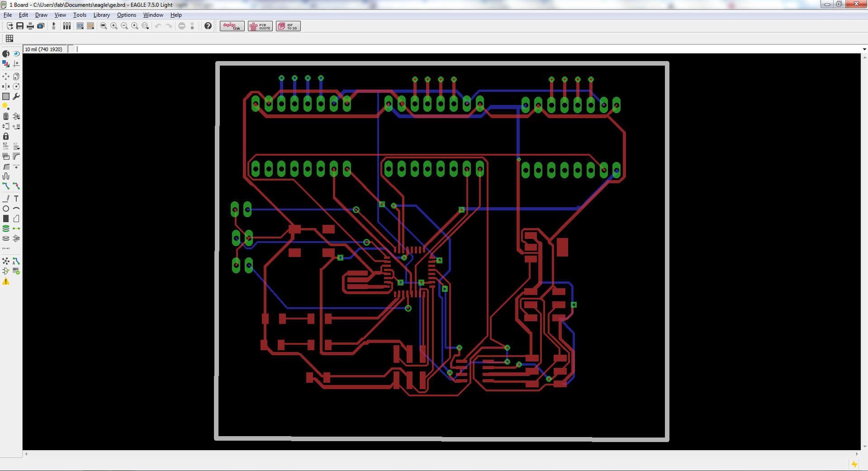The height and width of the screenshot is (471, 868).
Task: Click the lightning bolt status icon
Action: [854, 464]
